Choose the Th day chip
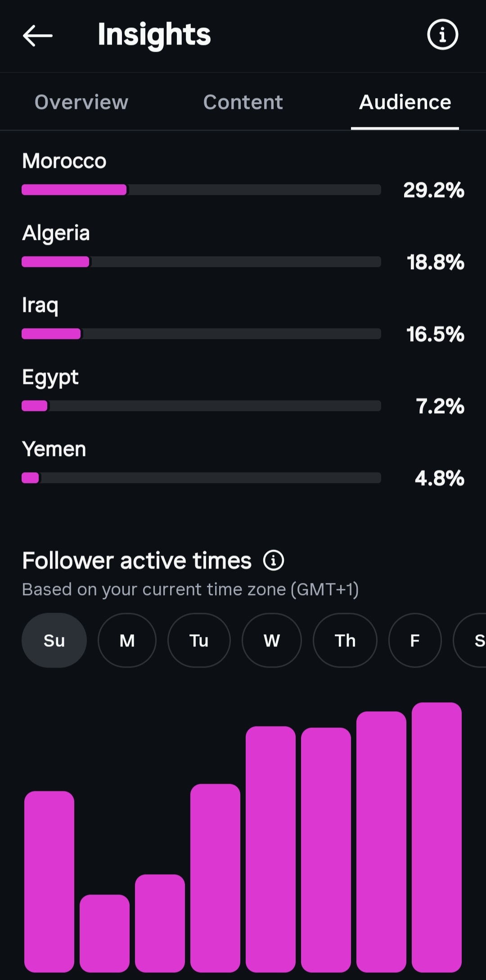This screenshot has height=980, width=486. point(345,640)
